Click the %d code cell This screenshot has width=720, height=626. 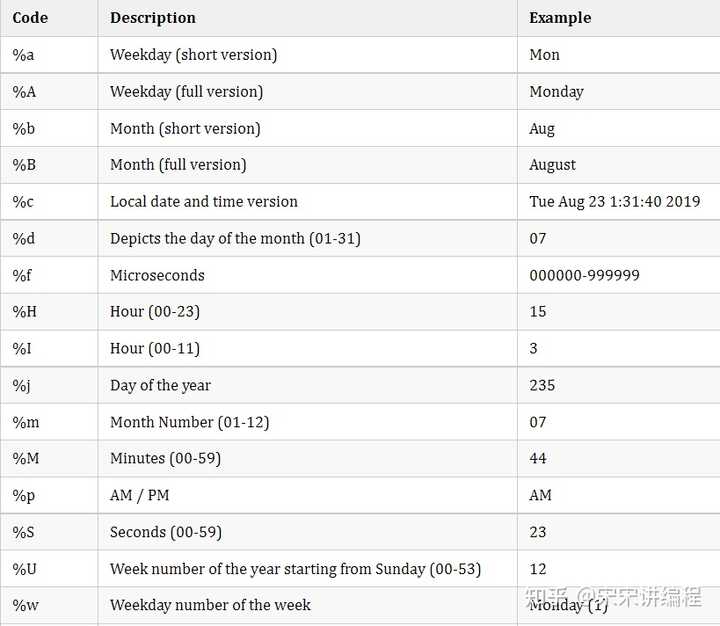click(23, 239)
